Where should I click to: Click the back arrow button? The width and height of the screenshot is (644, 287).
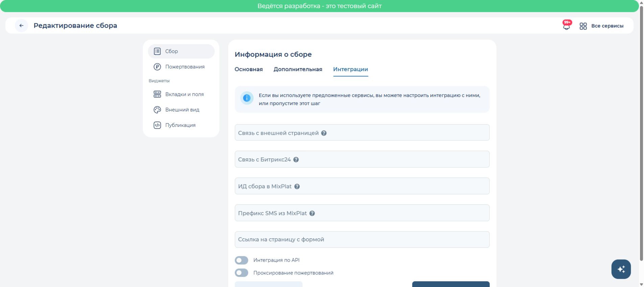point(21,25)
